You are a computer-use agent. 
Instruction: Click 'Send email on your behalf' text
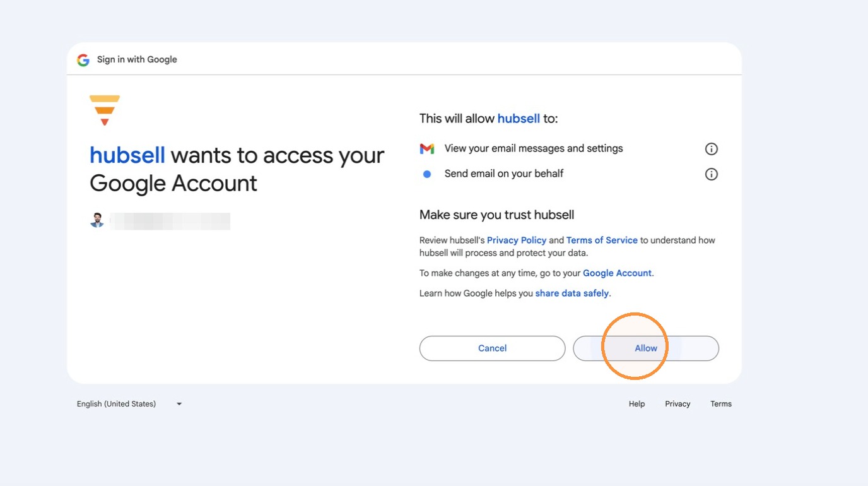click(504, 174)
